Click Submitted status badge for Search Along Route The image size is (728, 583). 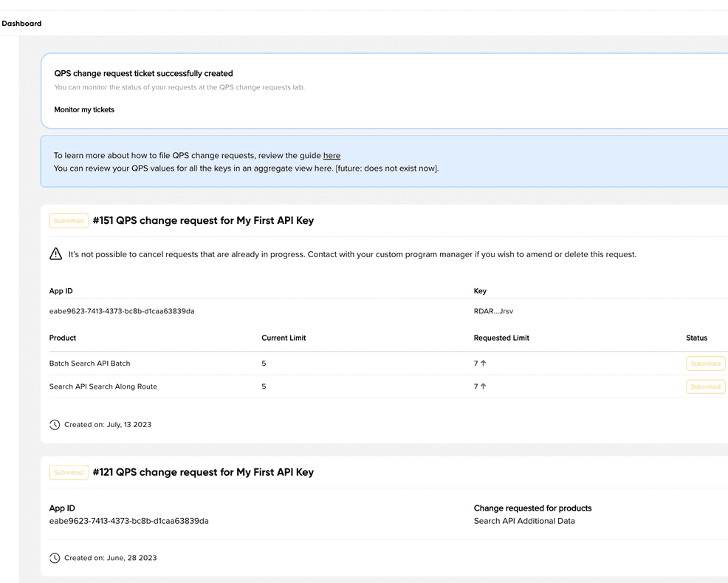[x=705, y=386]
